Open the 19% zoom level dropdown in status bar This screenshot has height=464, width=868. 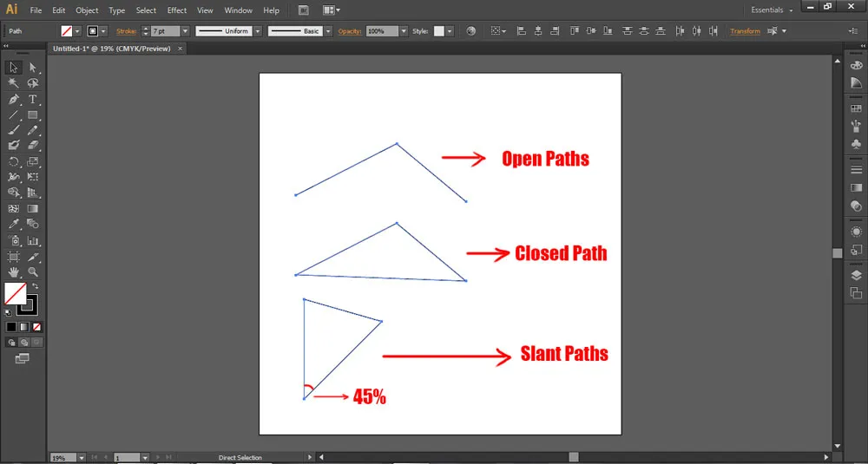(x=82, y=458)
